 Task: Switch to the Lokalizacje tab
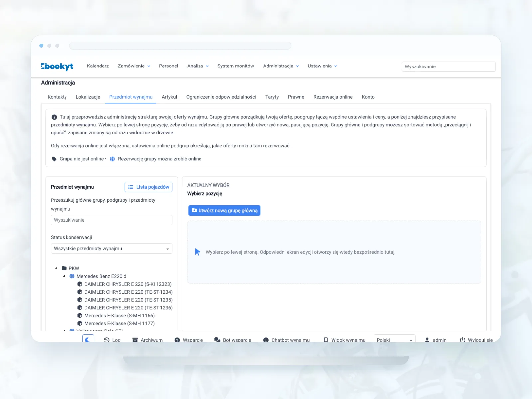tap(88, 97)
